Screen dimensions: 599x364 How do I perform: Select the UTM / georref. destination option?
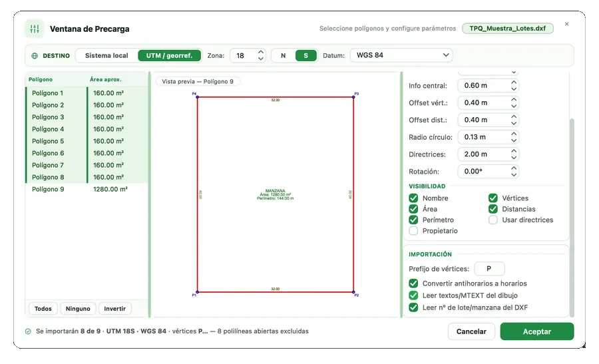pyautogui.click(x=169, y=56)
